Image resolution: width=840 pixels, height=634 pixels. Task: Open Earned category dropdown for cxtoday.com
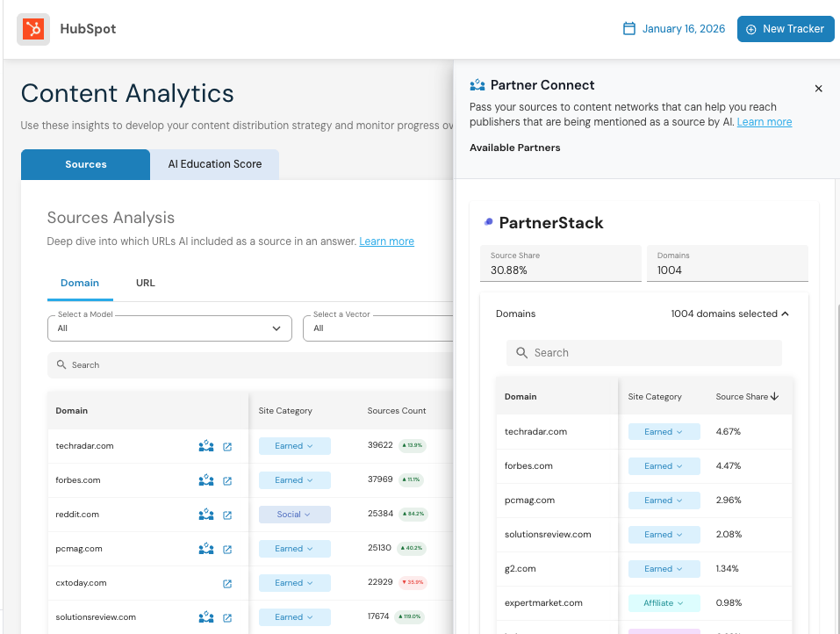tap(295, 583)
